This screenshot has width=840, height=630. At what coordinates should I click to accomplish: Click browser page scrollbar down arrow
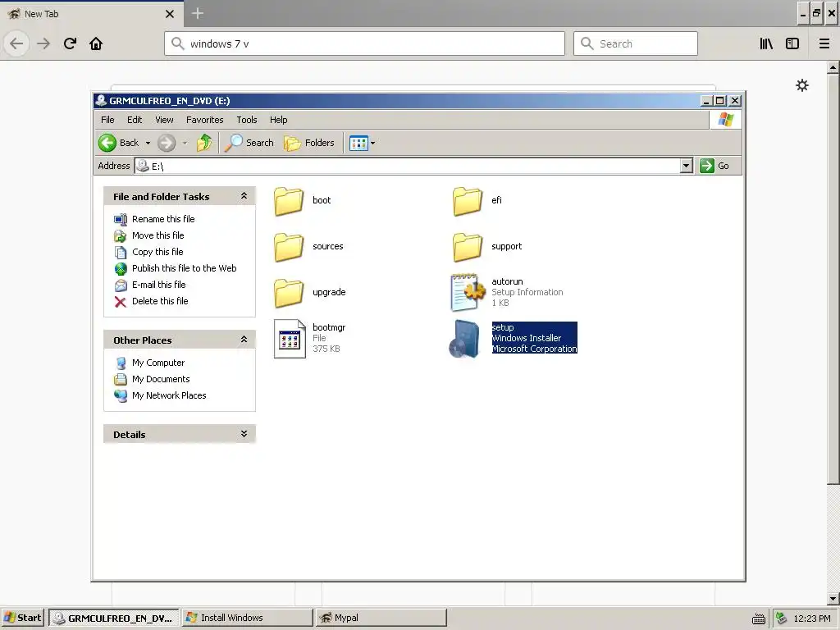[x=833, y=598]
